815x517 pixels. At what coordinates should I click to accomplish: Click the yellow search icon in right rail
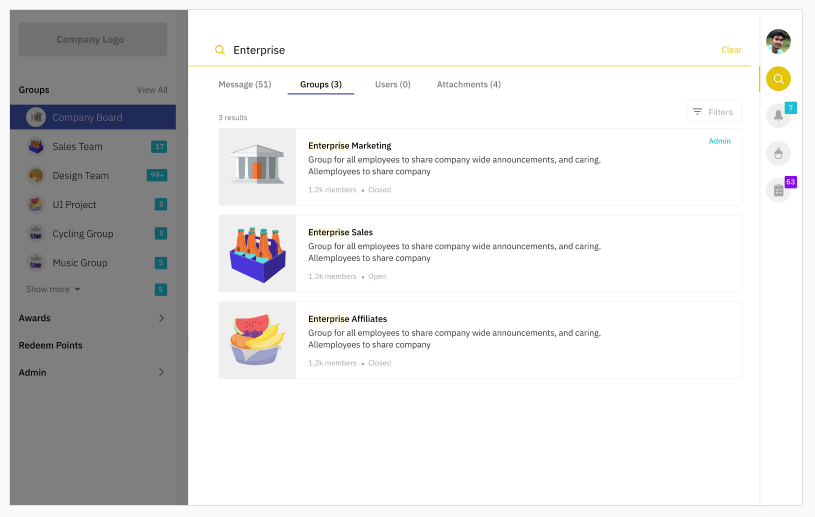778,79
